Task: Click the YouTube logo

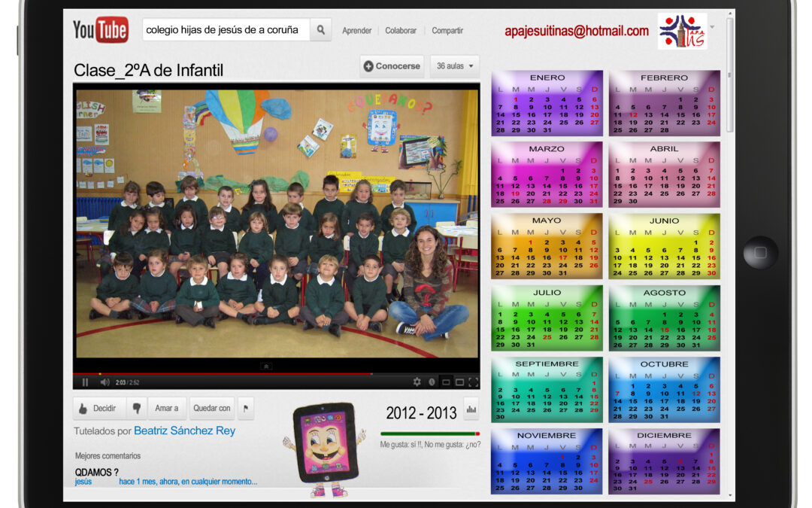Action: click(100, 30)
